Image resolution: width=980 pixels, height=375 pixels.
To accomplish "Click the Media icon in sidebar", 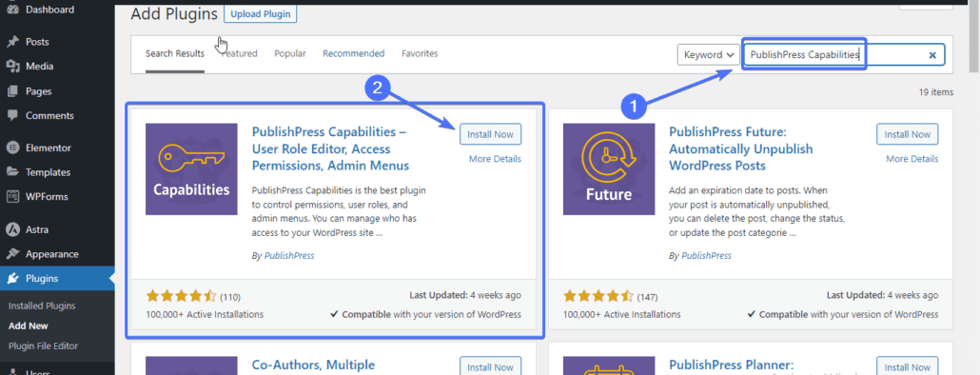I will point(11,67).
